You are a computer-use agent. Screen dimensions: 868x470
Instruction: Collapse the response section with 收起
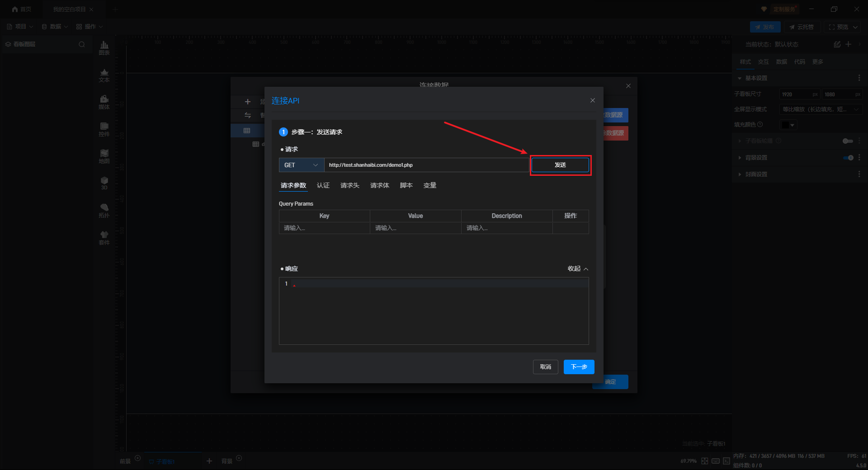[578, 269]
